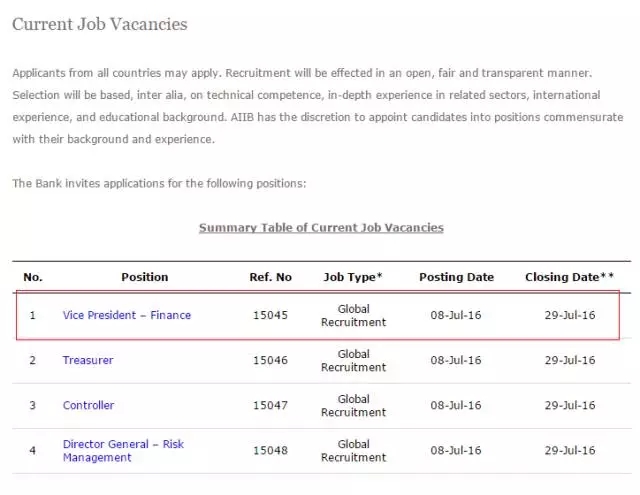The image size is (640, 495).
Task: Click the Controller position link
Action: pos(88,405)
